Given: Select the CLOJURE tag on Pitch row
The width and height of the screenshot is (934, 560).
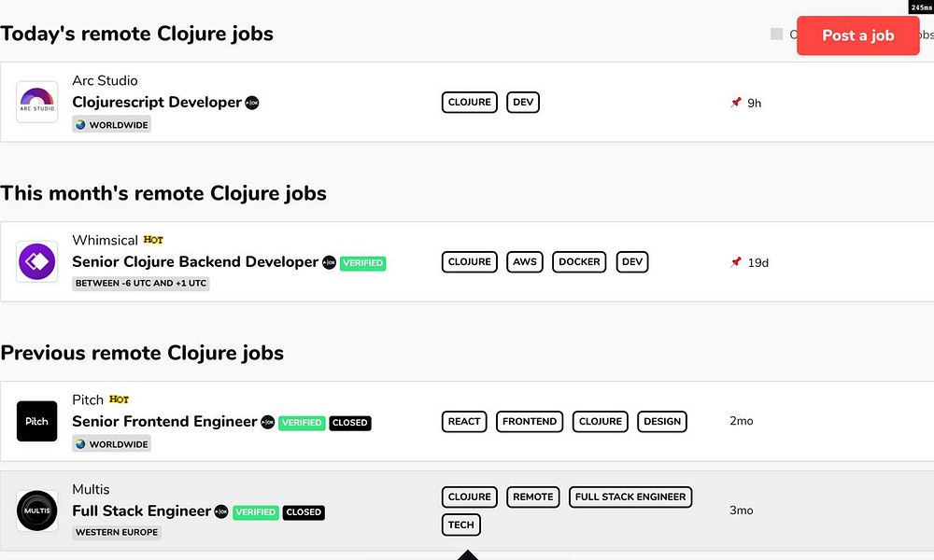Looking at the screenshot, I should pos(601,421).
